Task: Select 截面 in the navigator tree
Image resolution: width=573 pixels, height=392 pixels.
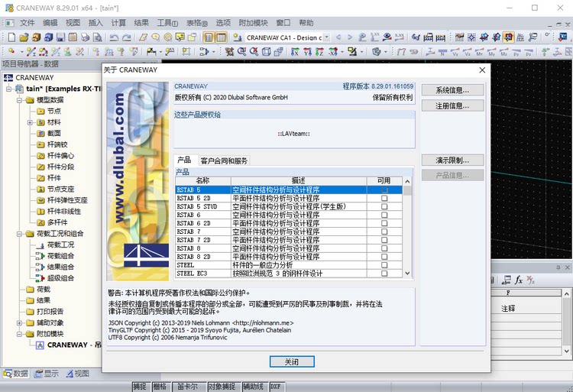Action: [54, 134]
